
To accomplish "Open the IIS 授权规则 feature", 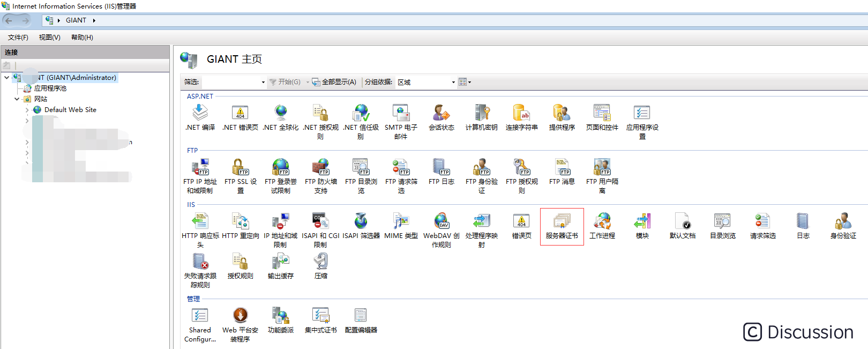I will click(x=240, y=266).
